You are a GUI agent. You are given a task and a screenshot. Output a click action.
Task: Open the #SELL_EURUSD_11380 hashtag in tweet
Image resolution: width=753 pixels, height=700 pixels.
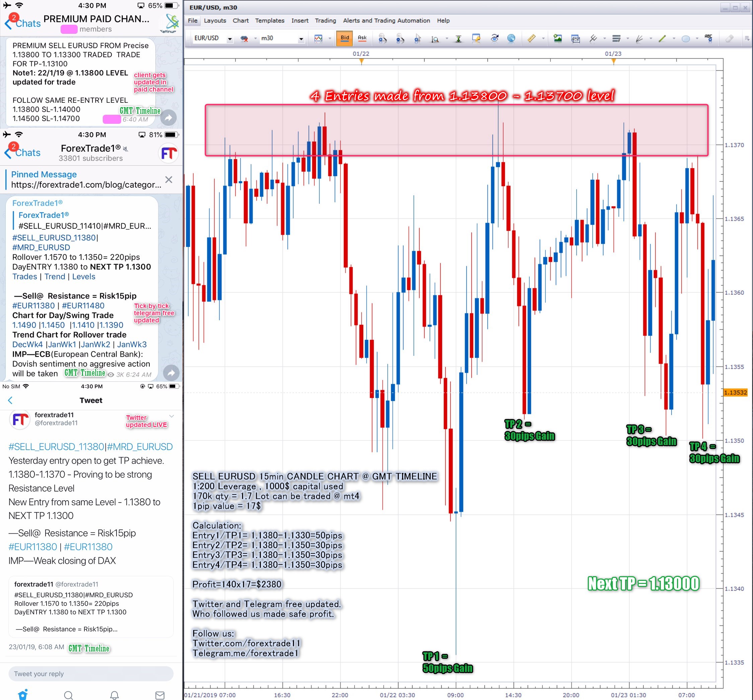tap(56, 447)
